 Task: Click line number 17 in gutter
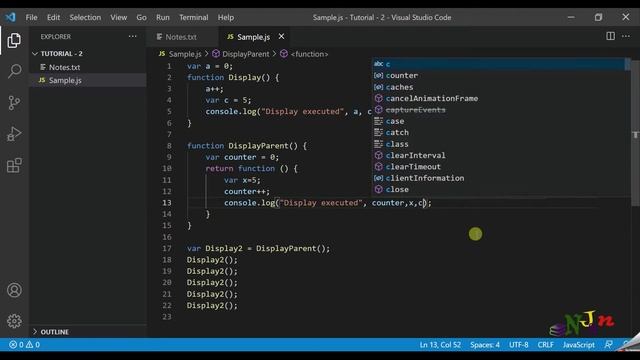(167, 248)
